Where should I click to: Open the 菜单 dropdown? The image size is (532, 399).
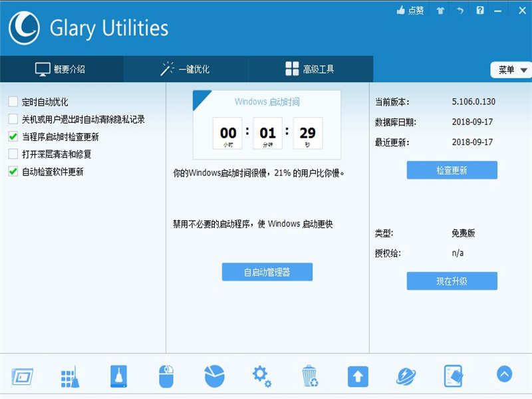[x=510, y=68]
